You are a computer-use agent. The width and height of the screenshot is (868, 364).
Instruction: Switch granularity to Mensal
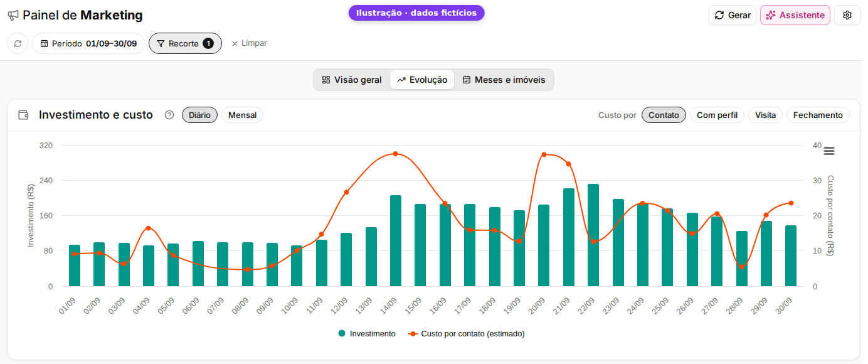click(x=242, y=115)
